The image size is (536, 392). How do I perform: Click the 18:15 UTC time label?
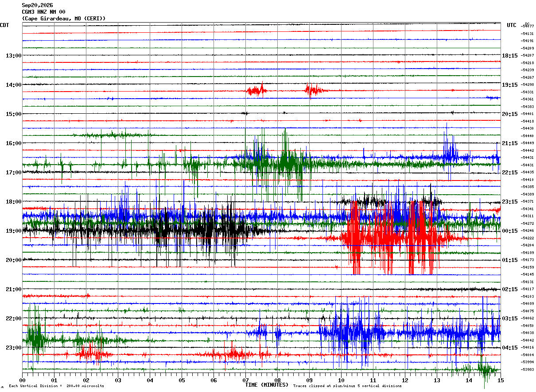pos(510,56)
